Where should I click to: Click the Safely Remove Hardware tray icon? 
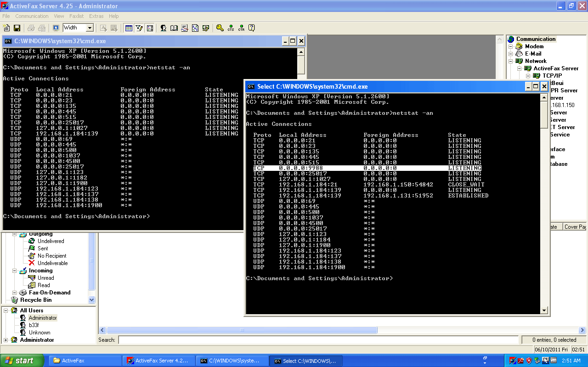[537, 361]
